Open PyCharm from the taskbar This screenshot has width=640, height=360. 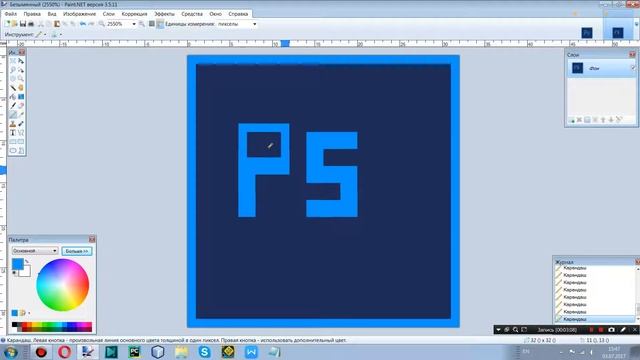pyautogui.click(x=134, y=352)
